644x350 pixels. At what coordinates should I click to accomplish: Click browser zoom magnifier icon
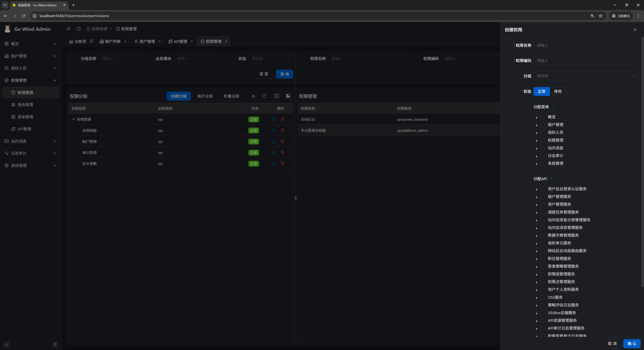[x=592, y=16]
